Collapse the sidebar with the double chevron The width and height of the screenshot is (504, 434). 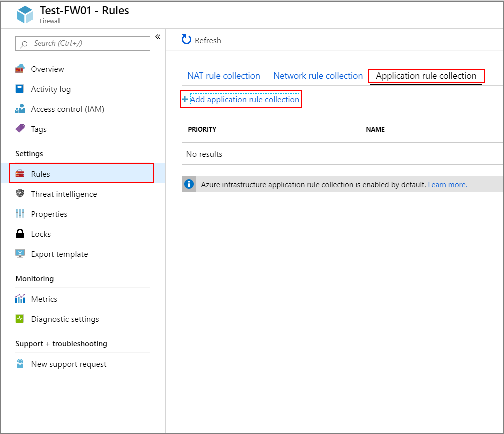(157, 36)
